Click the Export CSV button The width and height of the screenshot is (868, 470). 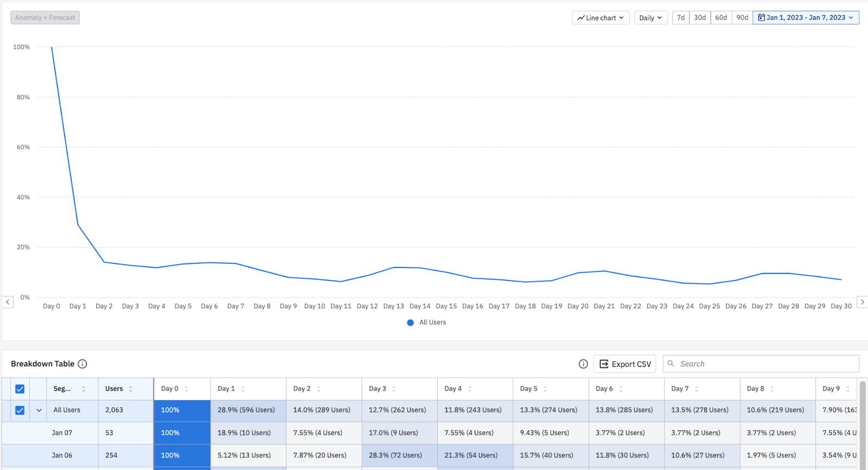pos(625,364)
